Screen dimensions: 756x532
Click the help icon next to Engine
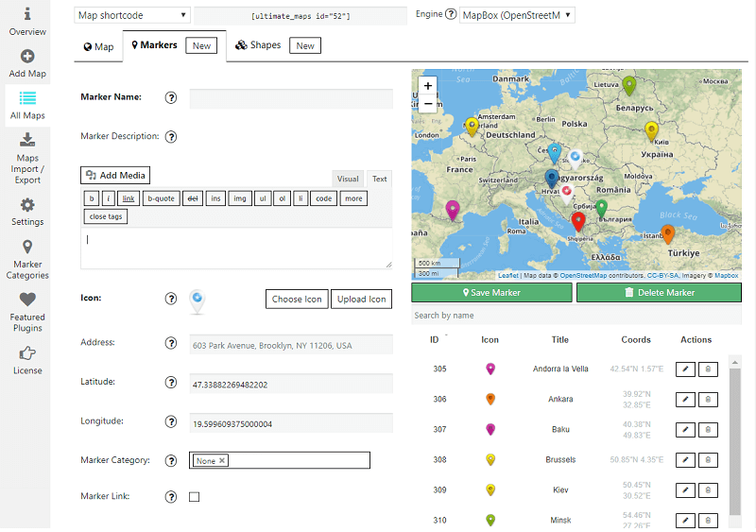point(451,15)
